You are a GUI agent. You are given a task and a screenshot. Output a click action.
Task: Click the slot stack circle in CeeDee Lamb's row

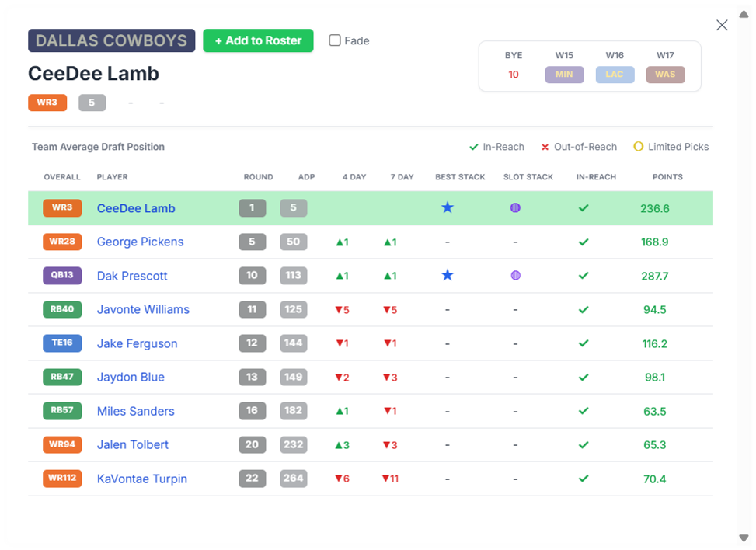click(x=515, y=207)
